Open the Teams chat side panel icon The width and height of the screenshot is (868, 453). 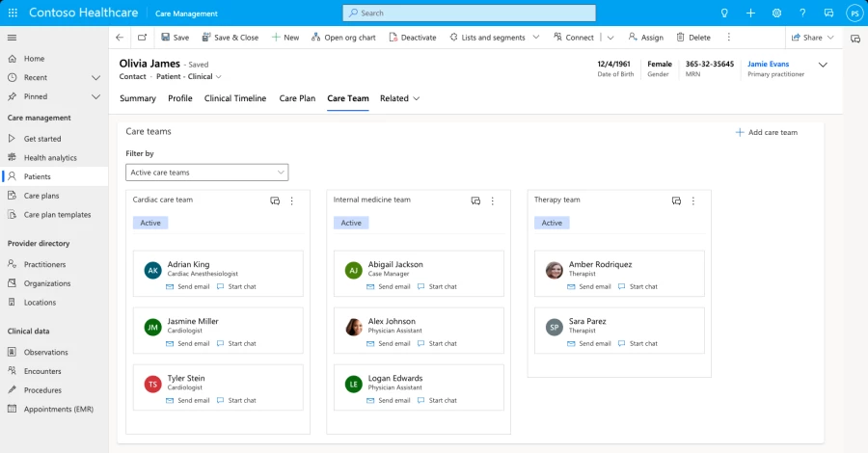point(855,39)
